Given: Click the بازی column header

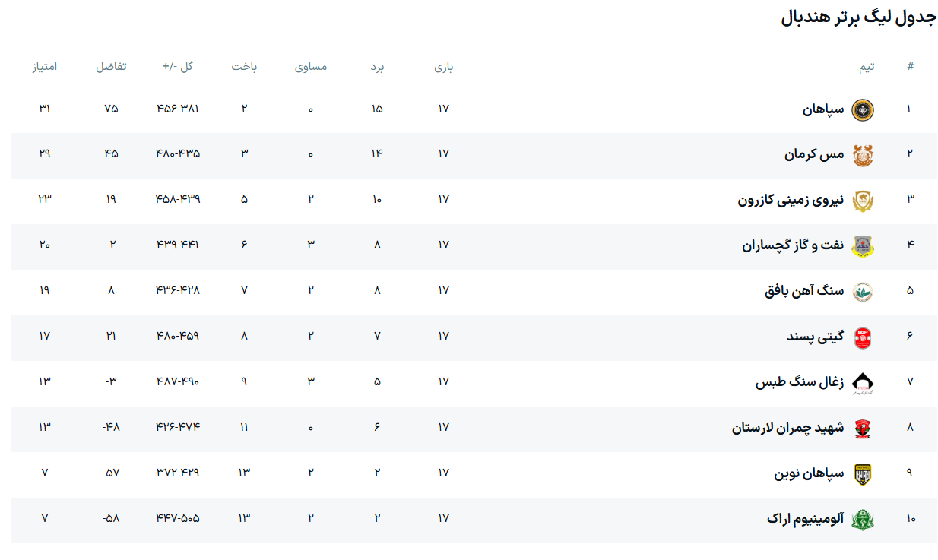Looking at the screenshot, I should pos(444,67).
